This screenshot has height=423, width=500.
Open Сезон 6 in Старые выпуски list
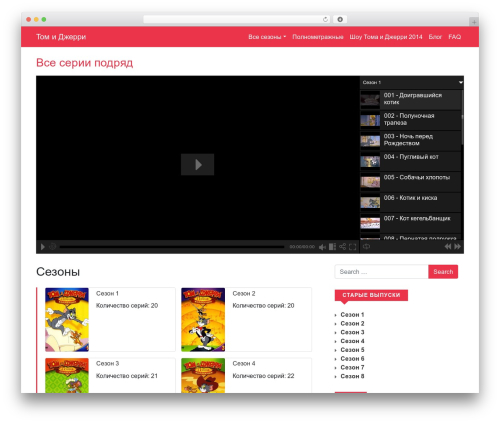click(x=352, y=359)
